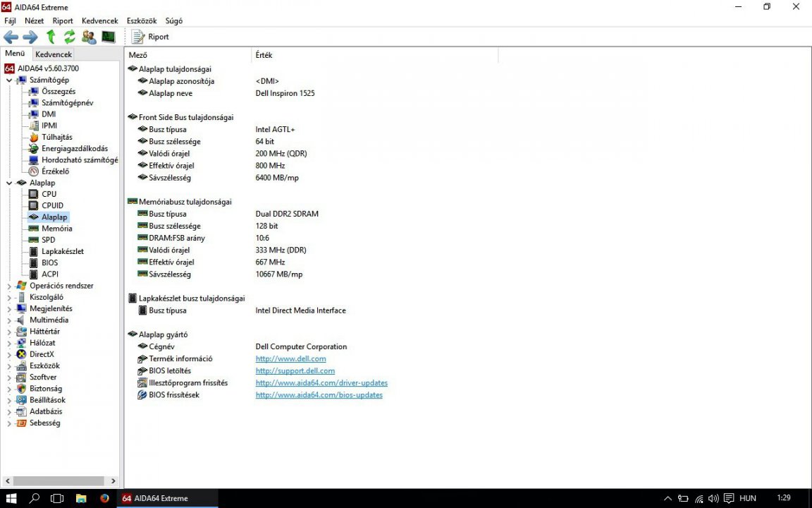Click the sidebar horizontal scrollbar left arrow
The image size is (812, 508).
[x=6, y=481]
